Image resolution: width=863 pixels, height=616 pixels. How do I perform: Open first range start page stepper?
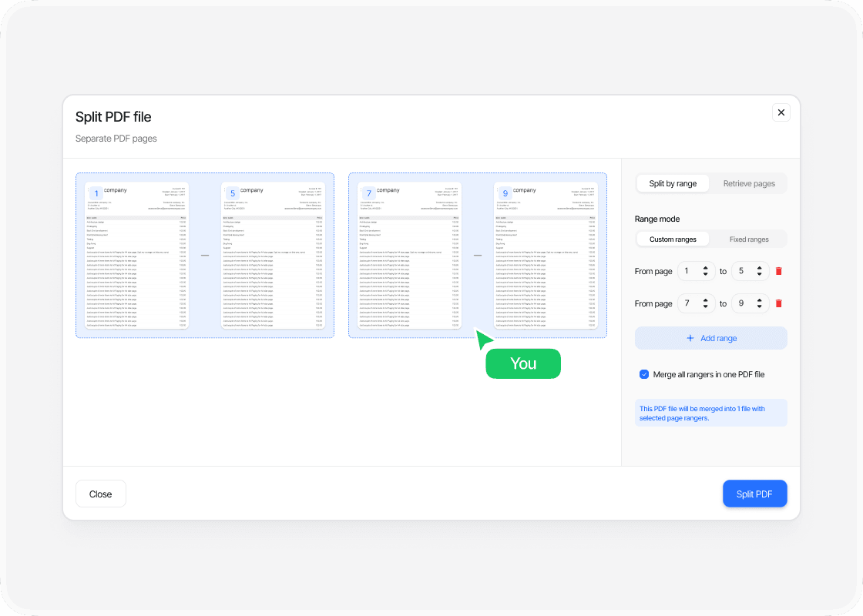point(705,271)
